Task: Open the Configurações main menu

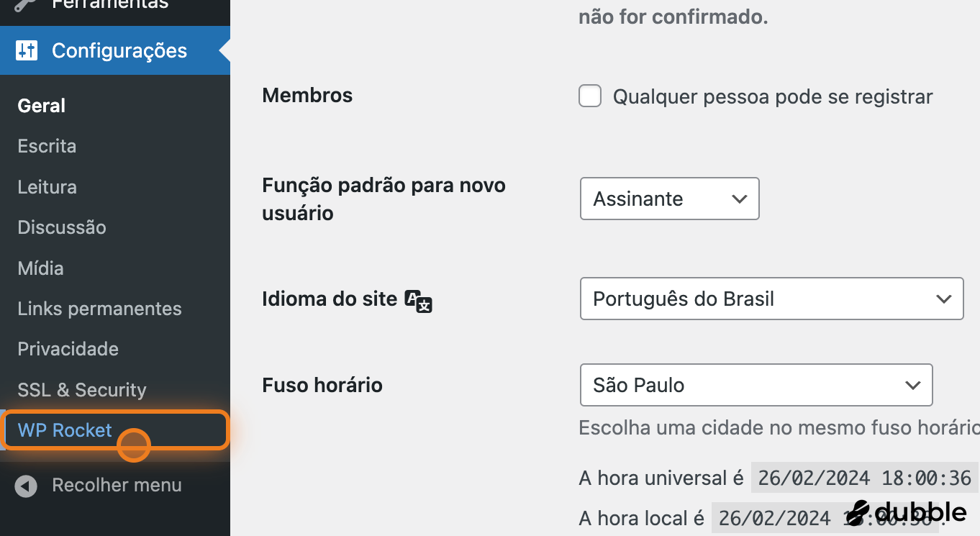Action: click(119, 50)
